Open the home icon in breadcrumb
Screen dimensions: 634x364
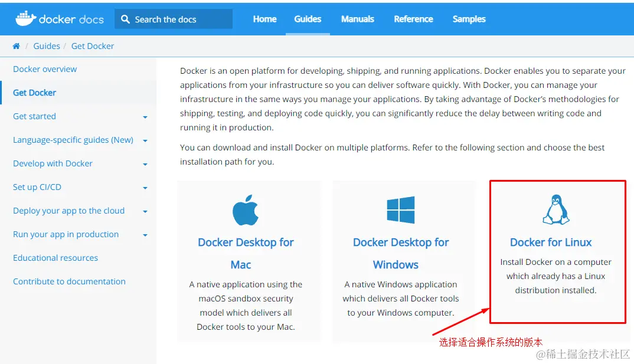16,46
